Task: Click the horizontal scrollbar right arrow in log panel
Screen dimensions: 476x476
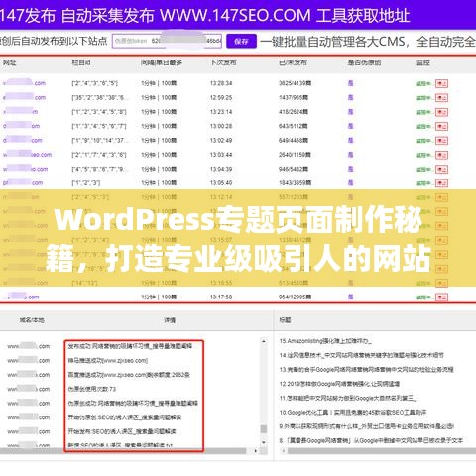Action: [x=256, y=451]
